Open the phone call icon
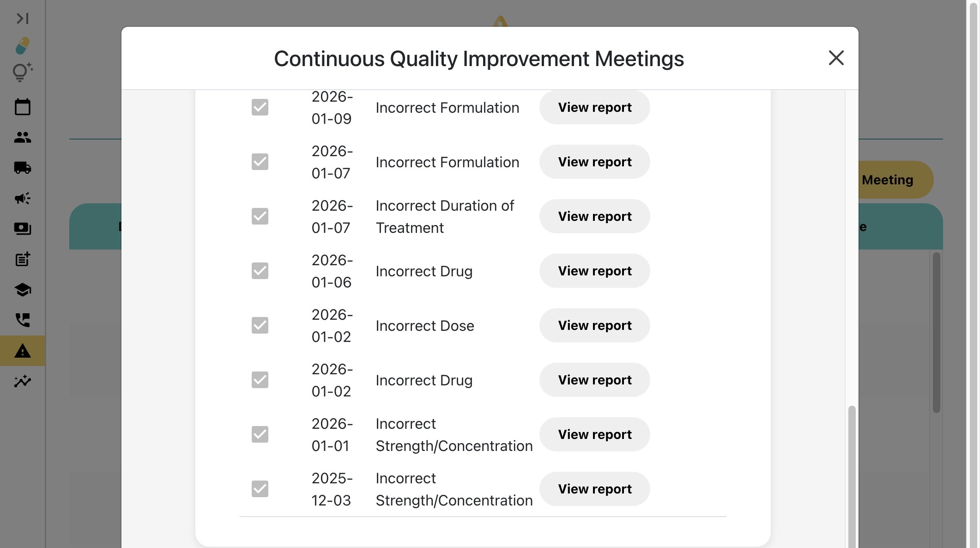The height and width of the screenshot is (548, 980). [22, 320]
